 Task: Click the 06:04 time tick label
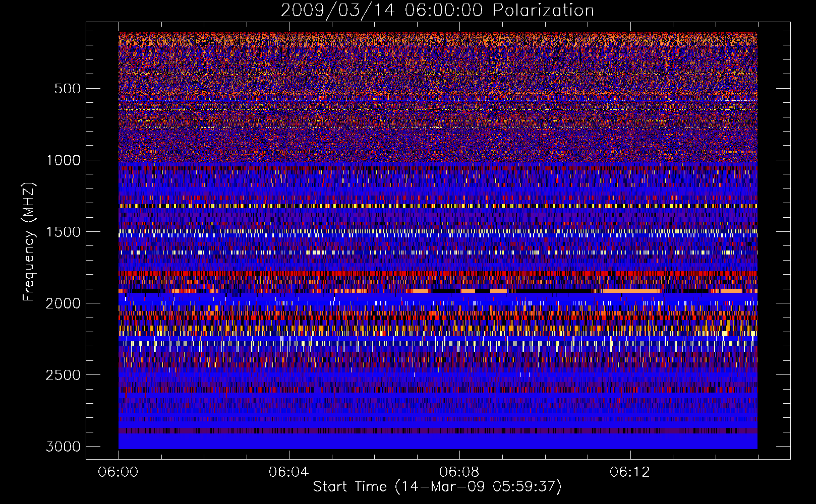tap(288, 472)
